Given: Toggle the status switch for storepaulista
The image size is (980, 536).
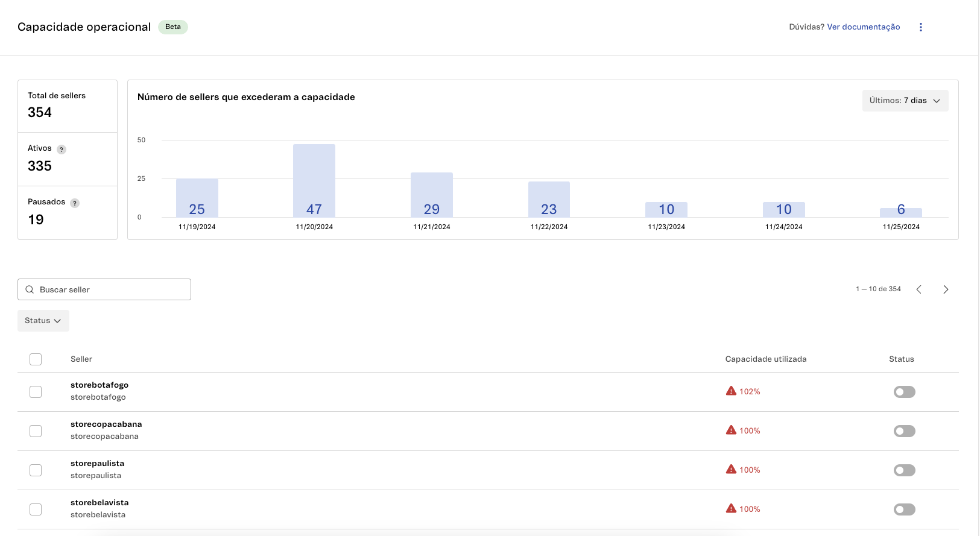Looking at the screenshot, I should (x=904, y=470).
